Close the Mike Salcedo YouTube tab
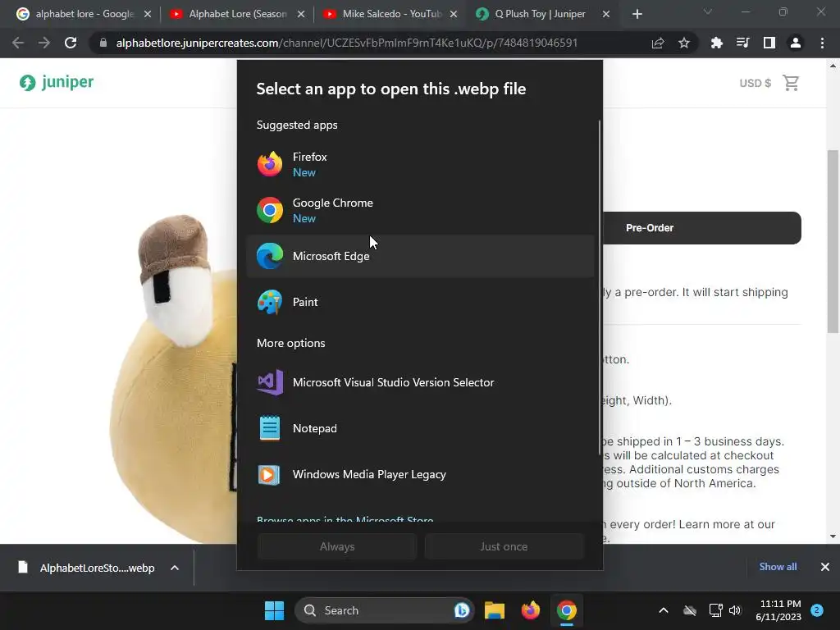Image resolution: width=840 pixels, height=630 pixels. point(454,14)
